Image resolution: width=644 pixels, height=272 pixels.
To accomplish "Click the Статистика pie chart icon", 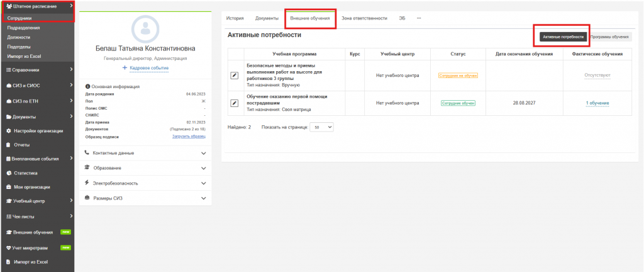I will [9, 173].
